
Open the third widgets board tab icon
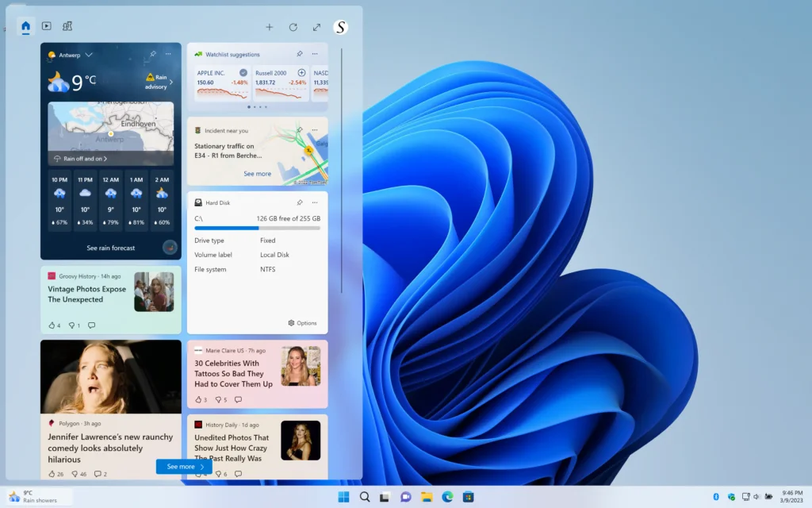(67, 26)
